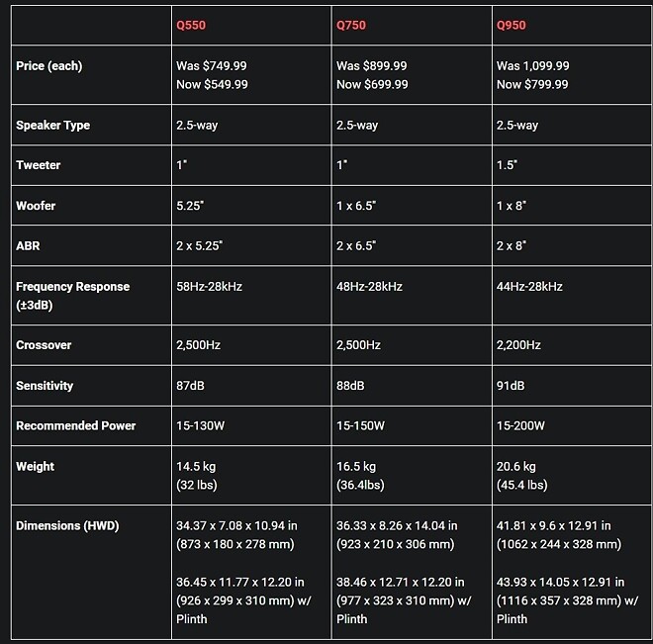
Task: Click the 44Hz-28kHz frequency value
Action: pyautogui.click(x=529, y=287)
